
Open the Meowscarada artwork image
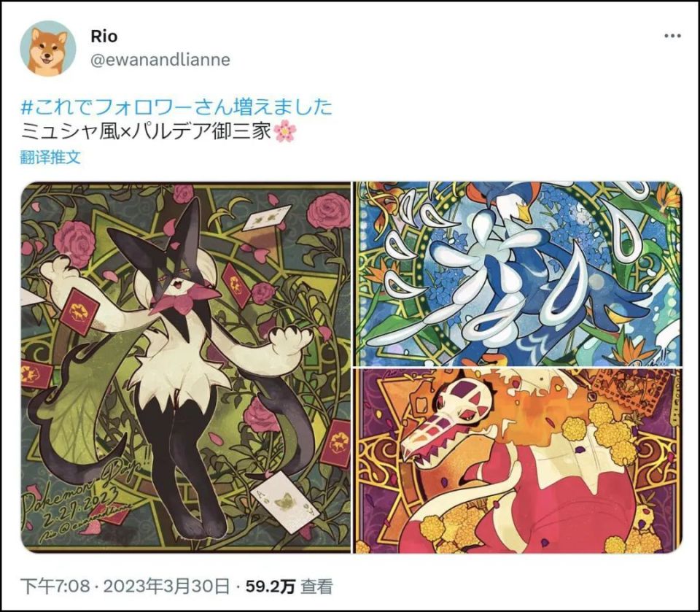coord(186,367)
